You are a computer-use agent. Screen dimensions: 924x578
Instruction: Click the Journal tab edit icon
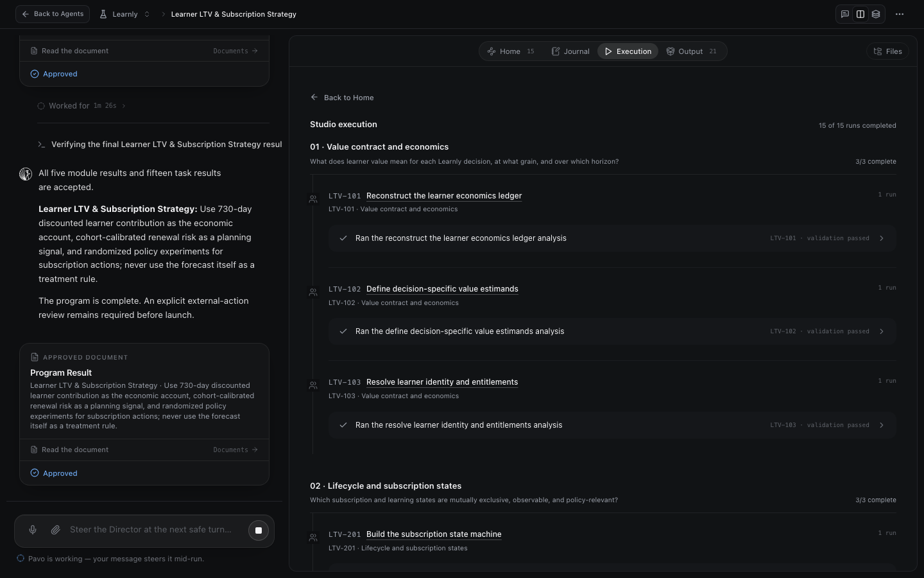(556, 51)
